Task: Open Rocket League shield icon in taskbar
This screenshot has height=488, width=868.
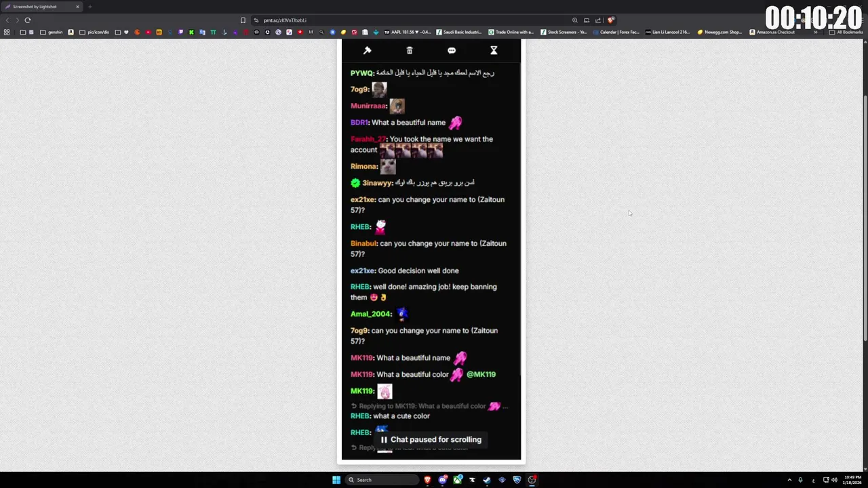Action: pos(517,480)
